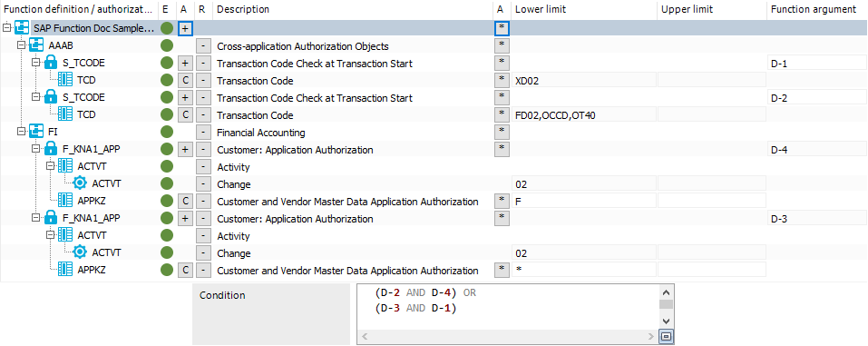
Task: Click the SAP Function Doc Sample root icon
Action: (x=22, y=28)
